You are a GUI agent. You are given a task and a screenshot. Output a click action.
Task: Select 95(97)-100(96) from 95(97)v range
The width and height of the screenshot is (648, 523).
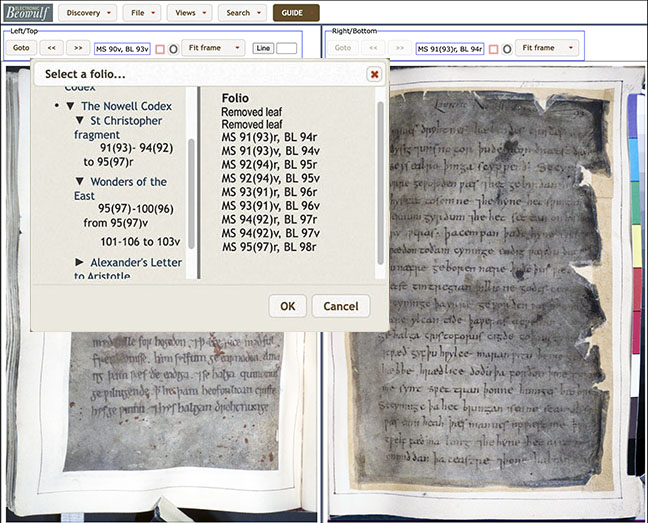tap(129, 216)
